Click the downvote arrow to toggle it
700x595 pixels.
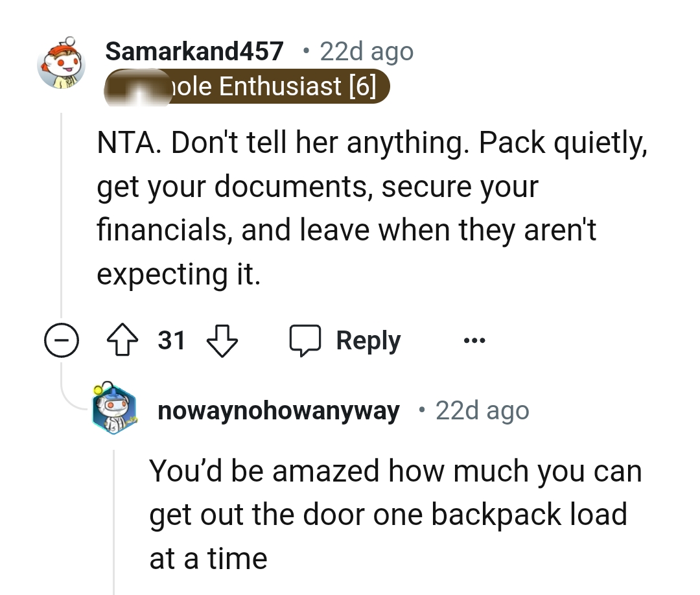(222, 340)
